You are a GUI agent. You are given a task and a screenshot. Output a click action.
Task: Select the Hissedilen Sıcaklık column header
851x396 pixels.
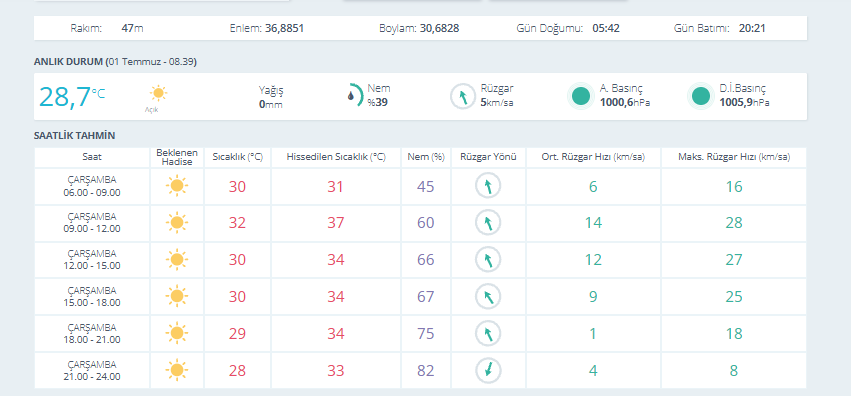[x=336, y=157]
